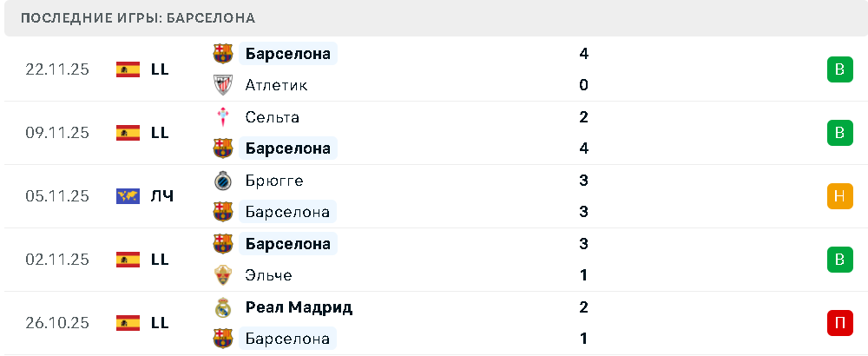Click the ЛЧ competition label
The height and width of the screenshot is (356, 868).
click(x=162, y=196)
